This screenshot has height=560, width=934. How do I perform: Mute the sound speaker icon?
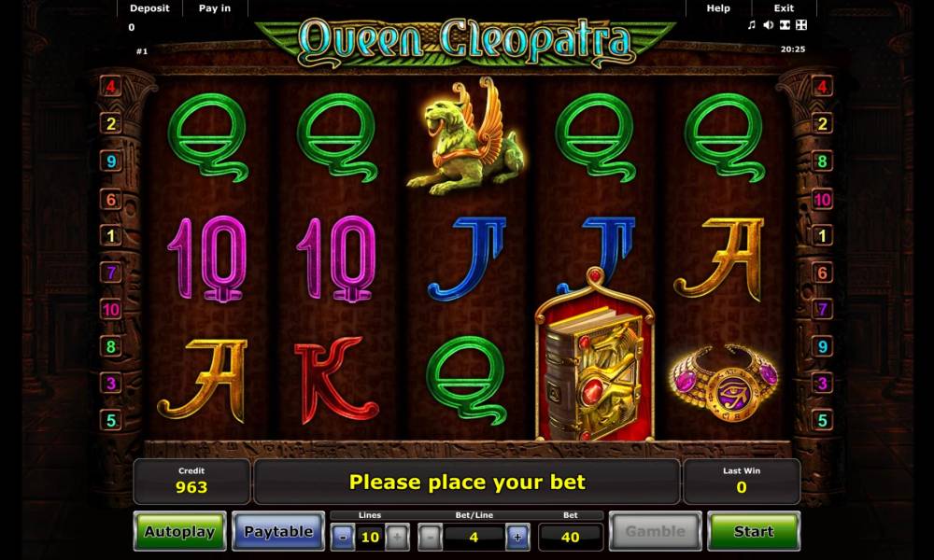pos(769,25)
